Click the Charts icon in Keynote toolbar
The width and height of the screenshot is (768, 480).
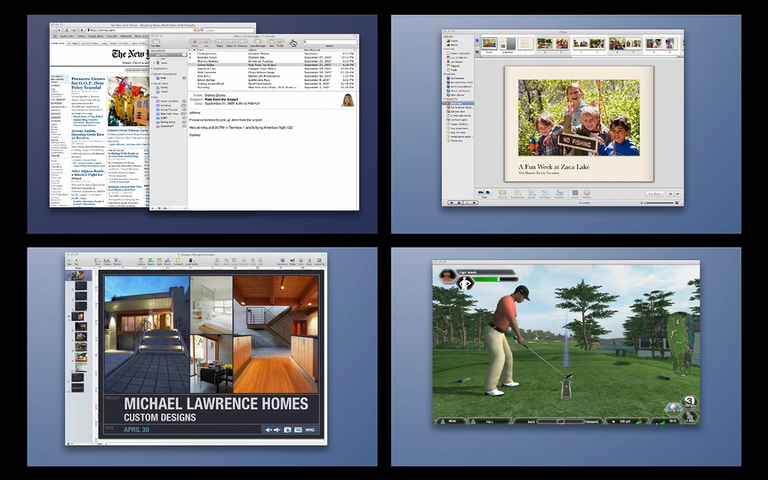(x=168, y=261)
